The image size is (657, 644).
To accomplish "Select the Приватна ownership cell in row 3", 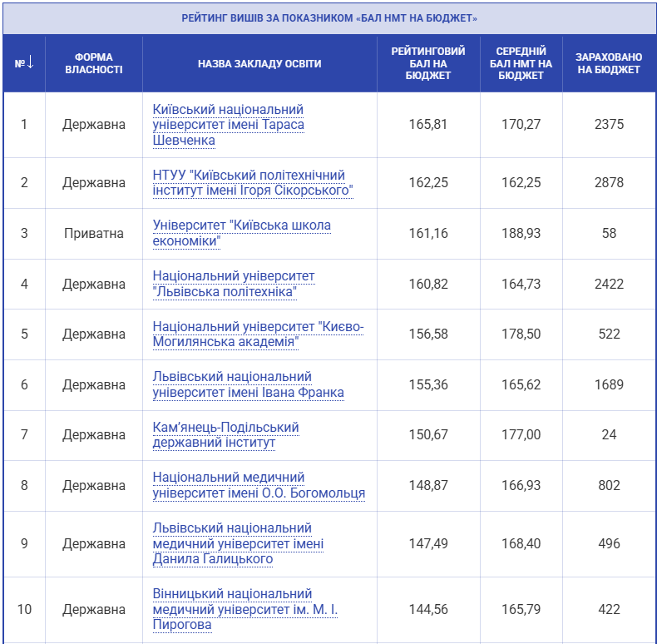I will point(93,233).
